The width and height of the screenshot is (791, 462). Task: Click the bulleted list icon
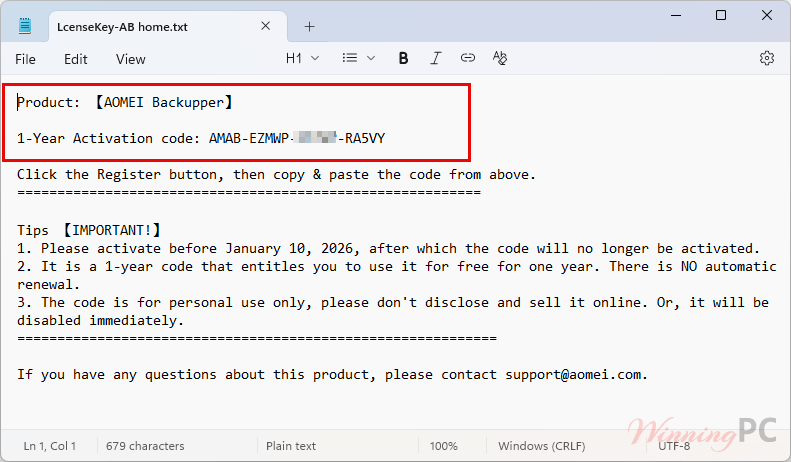point(350,58)
